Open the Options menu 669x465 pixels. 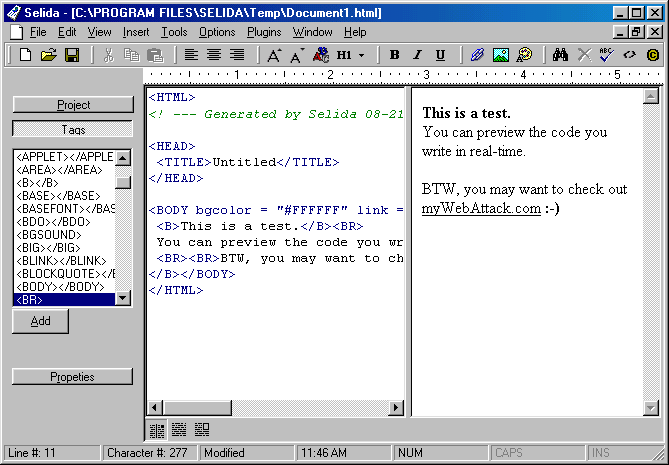pos(217,32)
